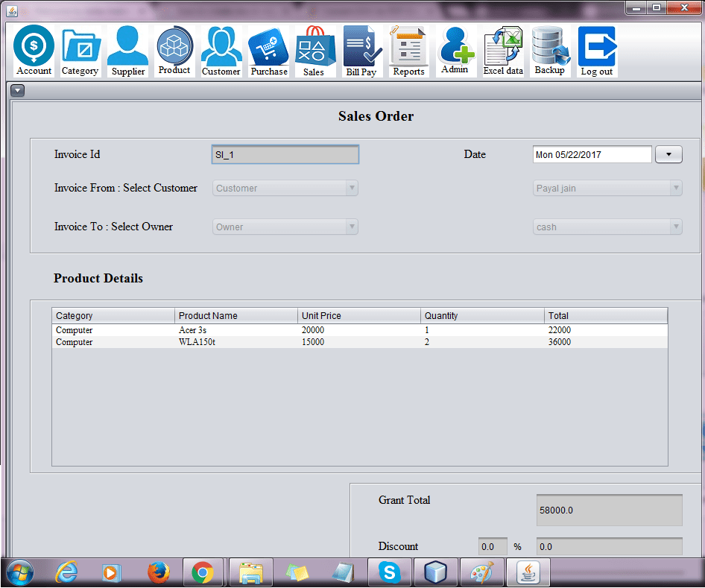Click the 22000 total cell
The image size is (705, 588).
coord(606,330)
